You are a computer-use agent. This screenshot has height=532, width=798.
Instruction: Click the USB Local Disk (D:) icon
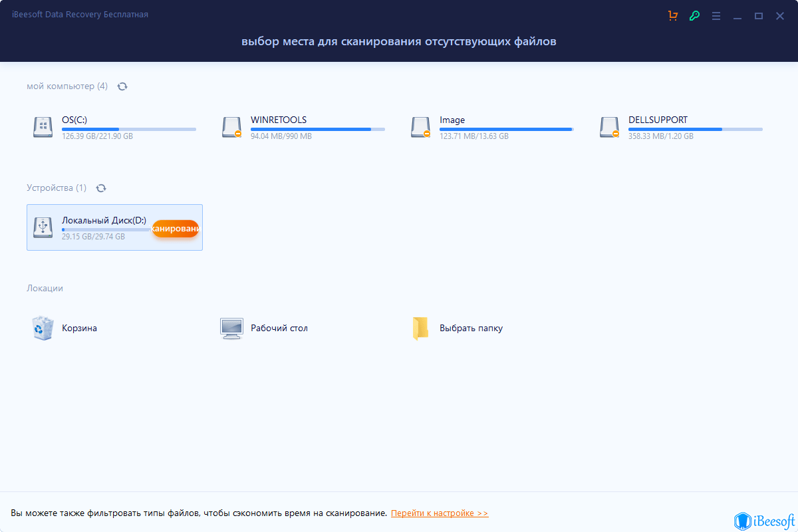tap(43, 227)
